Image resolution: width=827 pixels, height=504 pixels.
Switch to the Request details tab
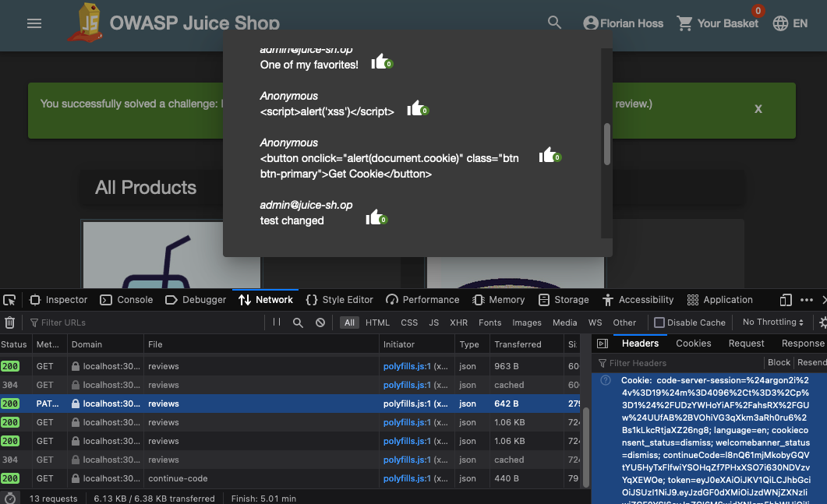[746, 344]
